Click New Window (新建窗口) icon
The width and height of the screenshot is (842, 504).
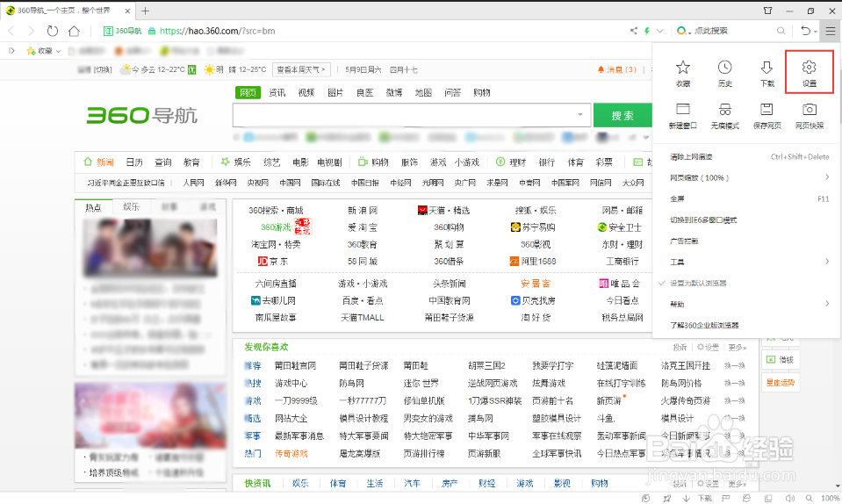[682, 115]
